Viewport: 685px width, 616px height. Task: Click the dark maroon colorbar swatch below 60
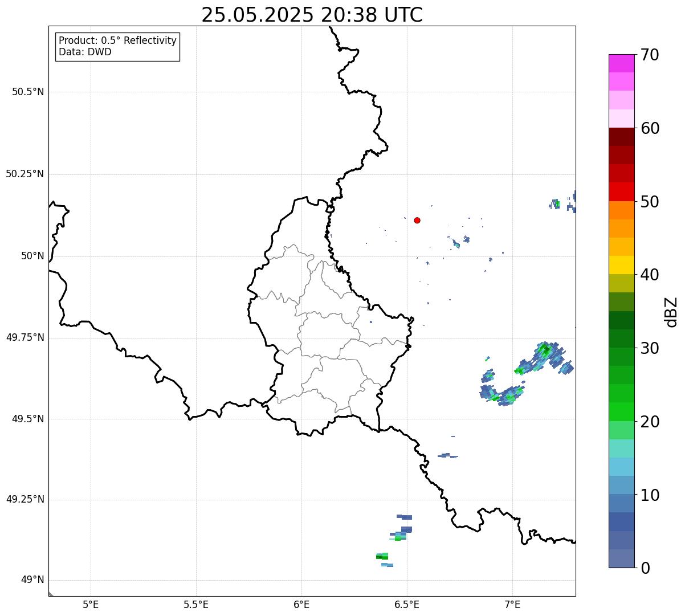(x=621, y=137)
